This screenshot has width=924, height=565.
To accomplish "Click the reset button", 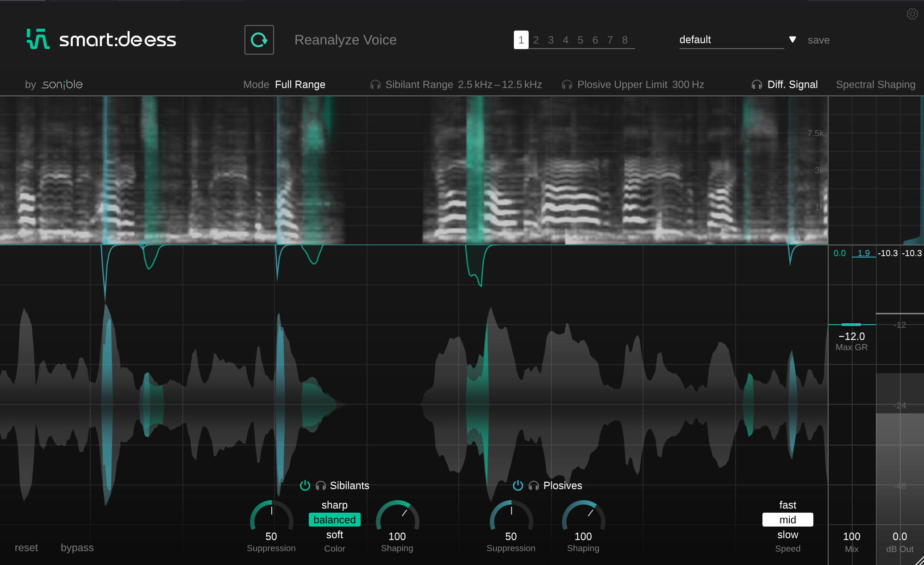I will pos(26,548).
